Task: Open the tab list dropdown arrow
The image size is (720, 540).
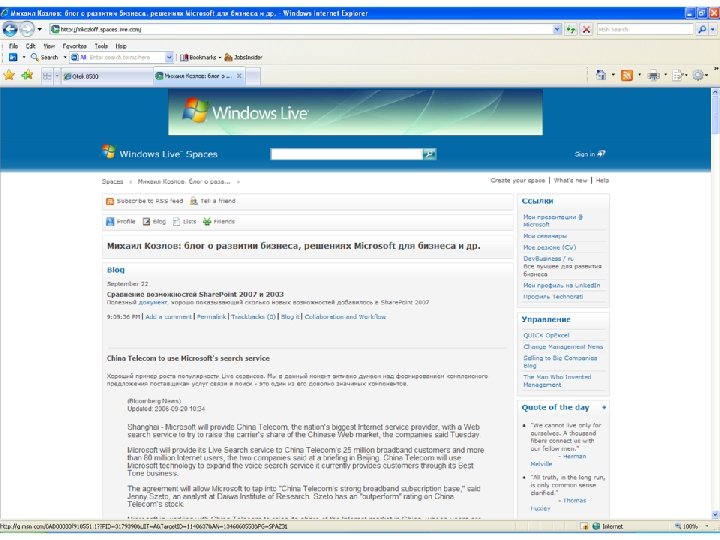Action: click(57, 76)
